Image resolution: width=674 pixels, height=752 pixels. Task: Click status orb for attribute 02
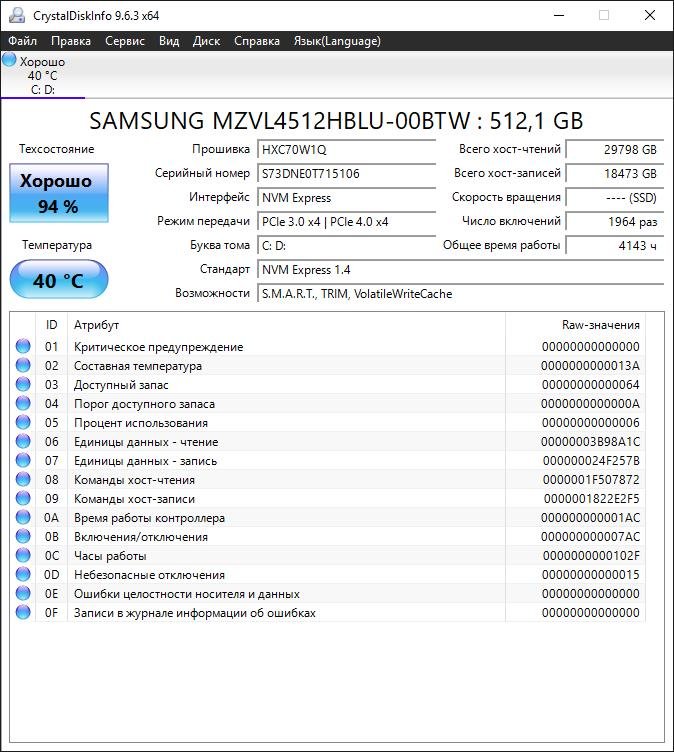coord(23,365)
